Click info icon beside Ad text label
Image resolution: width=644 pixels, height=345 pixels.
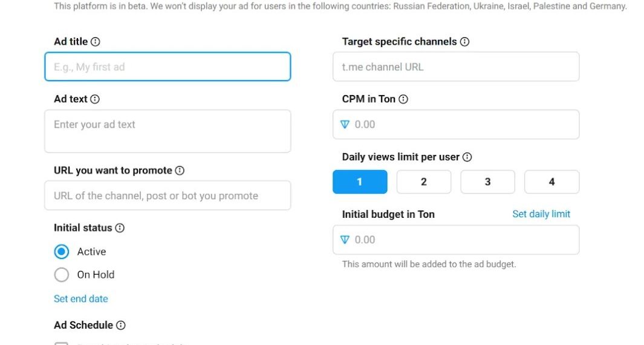(95, 99)
